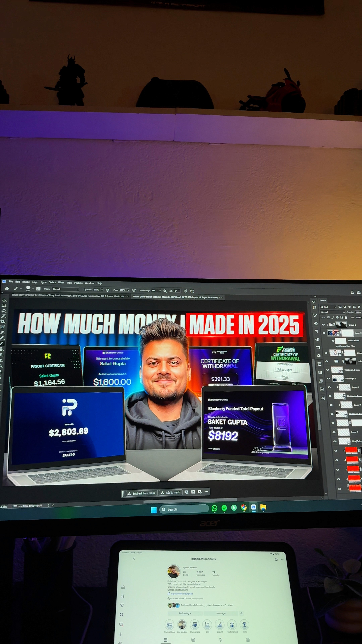Click the Share icon in Photoshop
Image resolution: width=362 pixels, height=644 pixels.
(x=359, y=292)
